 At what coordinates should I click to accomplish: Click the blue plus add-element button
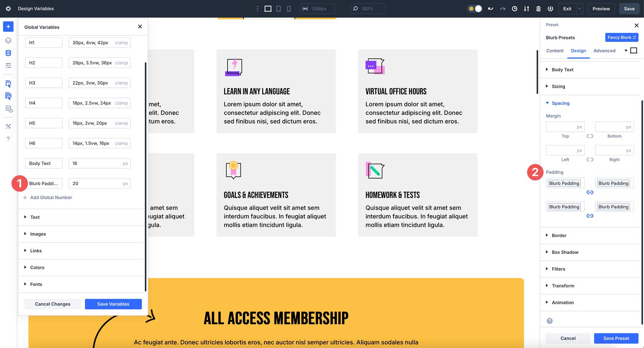tap(8, 26)
